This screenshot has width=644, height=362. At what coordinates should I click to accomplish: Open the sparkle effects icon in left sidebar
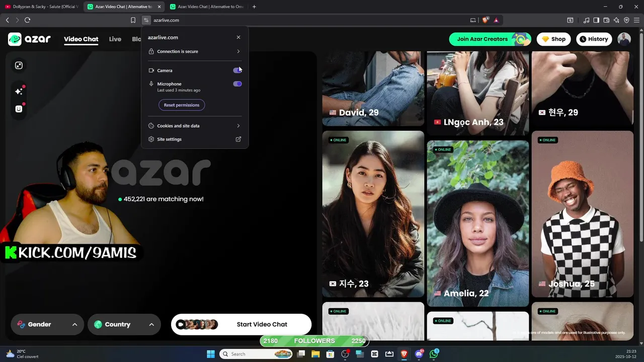coord(19,91)
